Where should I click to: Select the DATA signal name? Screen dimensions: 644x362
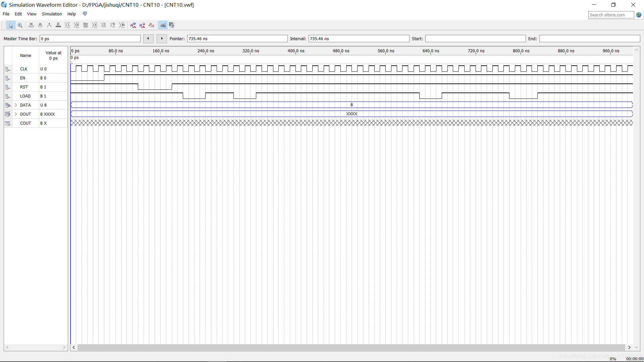point(25,105)
